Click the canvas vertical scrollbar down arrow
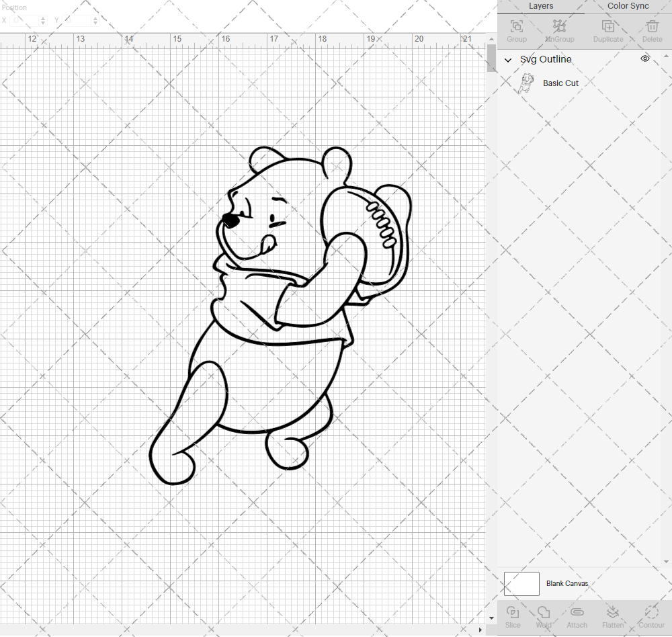Screen dimensions: 672x637 (x=491, y=618)
